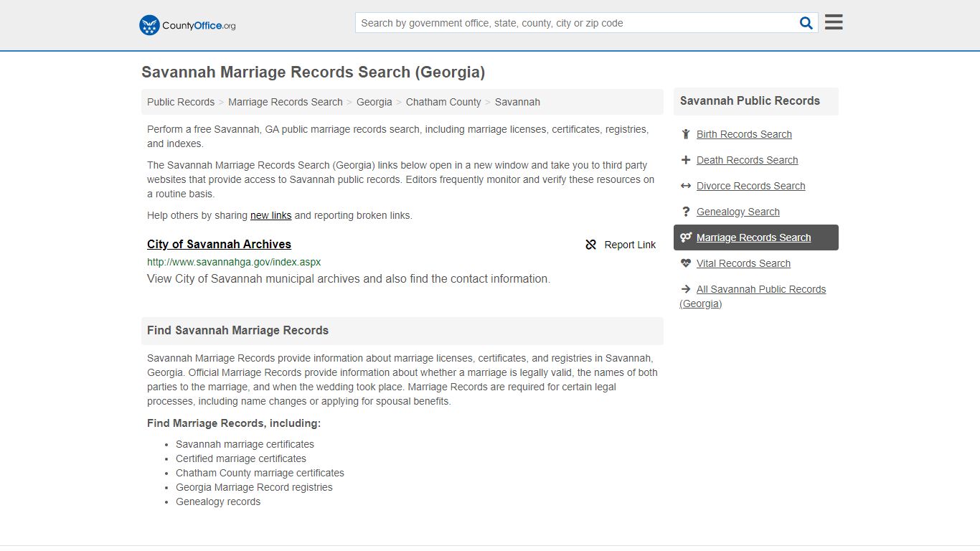980x551 pixels.
Task: Open the Savannah breadcrumb link
Action: (517, 102)
